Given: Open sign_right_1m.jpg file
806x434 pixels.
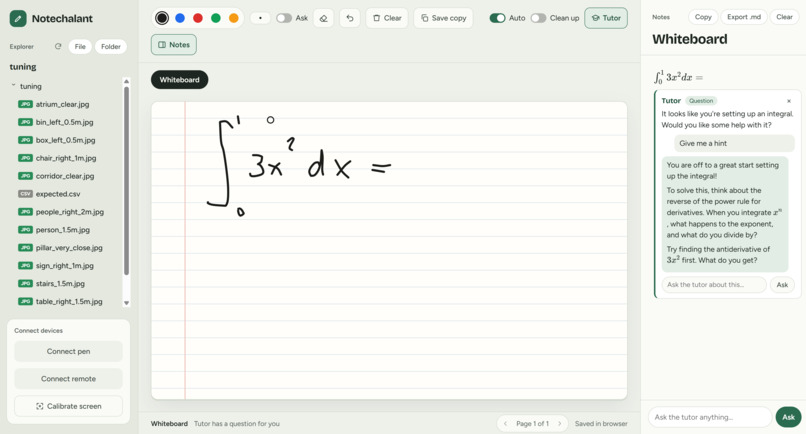Looking at the screenshot, I should pyautogui.click(x=64, y=266).
